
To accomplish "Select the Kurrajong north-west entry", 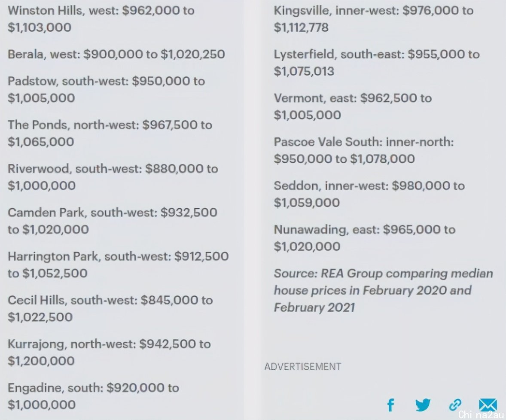I will coord(109,352).
